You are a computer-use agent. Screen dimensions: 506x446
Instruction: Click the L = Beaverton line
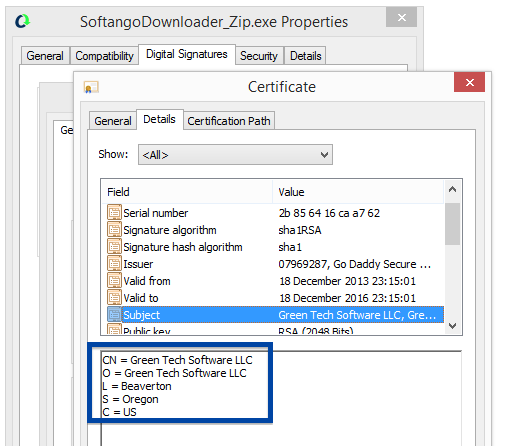pyautogui.click(x=137, y=386)
